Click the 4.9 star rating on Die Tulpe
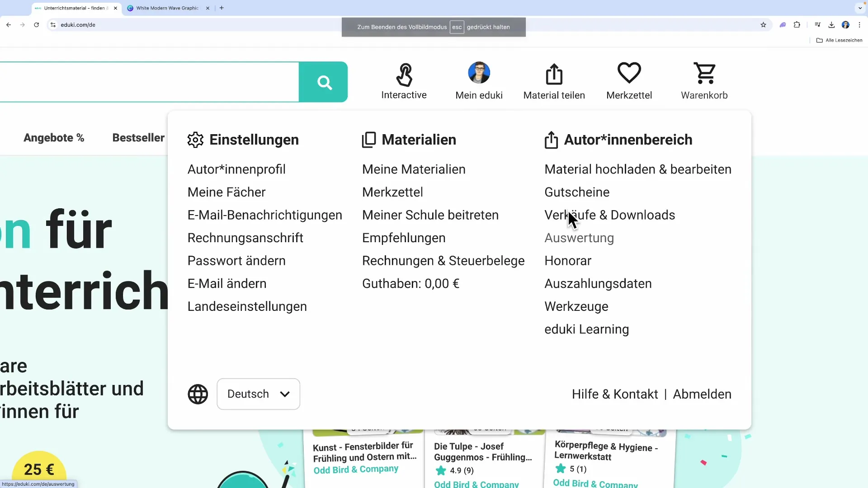This screenshot has width=868, height=488. coord(454,470)
